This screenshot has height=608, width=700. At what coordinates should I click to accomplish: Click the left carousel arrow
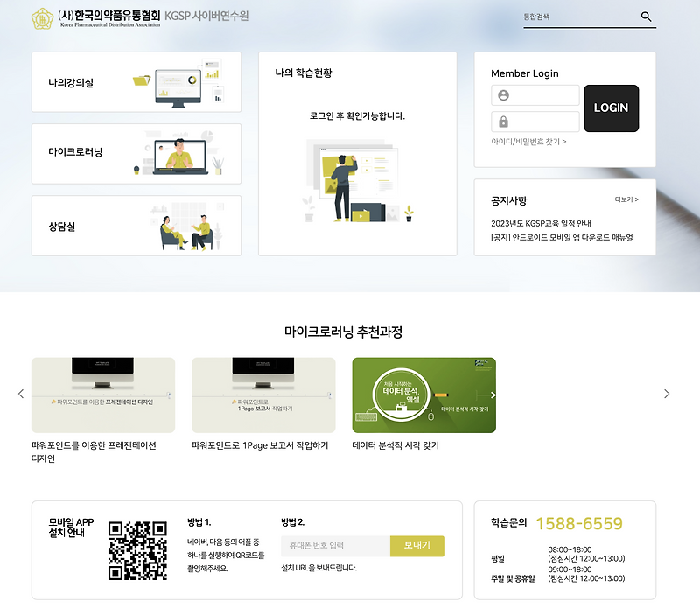point(20,394)
